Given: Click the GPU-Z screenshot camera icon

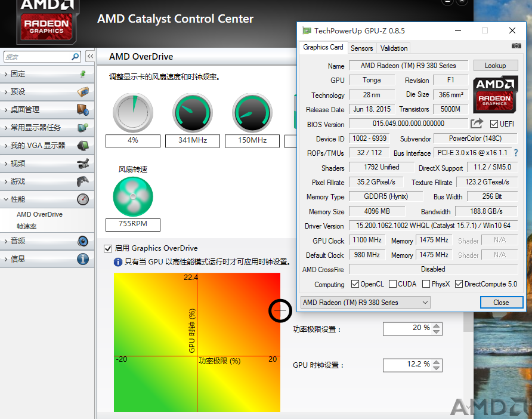Looking at the screenshot, I should pyautogui.click(x=516, y=45).
